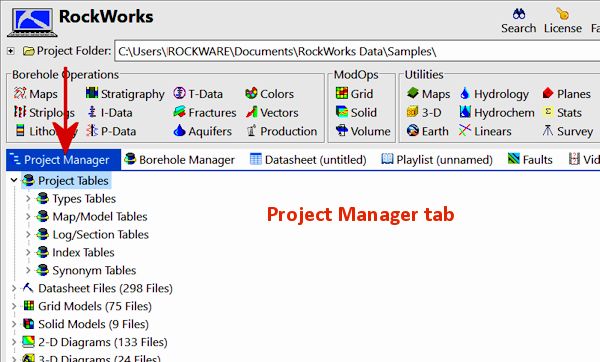Image resolution: width=600 pixels, height=362 pixels.
Task: Expand the Index Tables node
Action: [x=28, y=253]
